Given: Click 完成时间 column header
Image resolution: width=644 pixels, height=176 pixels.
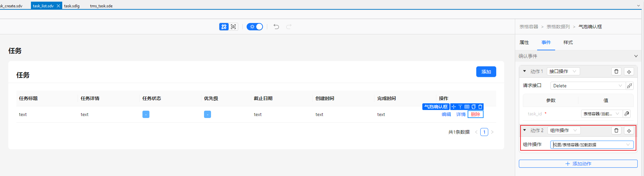Looking at the screenshot, I should (x=386, y=98).
